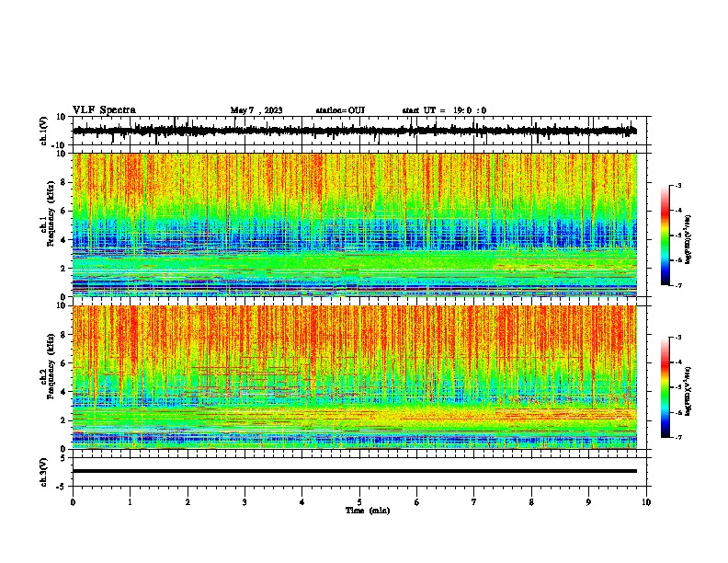Screen dimensions: 728x563
Task: Click the "-3" label on ch.1 colorbar
Action: pyautogui.click(x=678, y=186)
